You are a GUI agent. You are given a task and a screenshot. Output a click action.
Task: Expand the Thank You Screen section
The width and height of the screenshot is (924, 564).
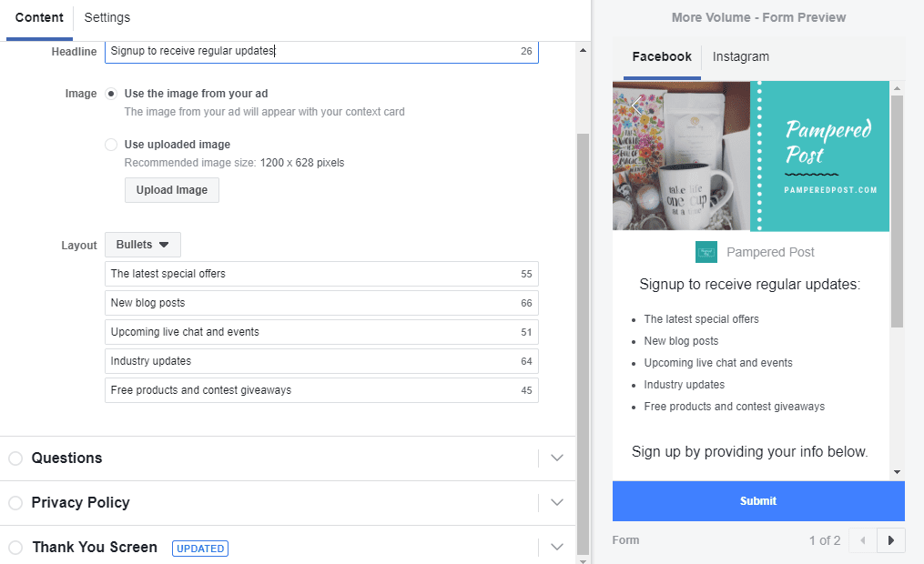click(556, 547)
